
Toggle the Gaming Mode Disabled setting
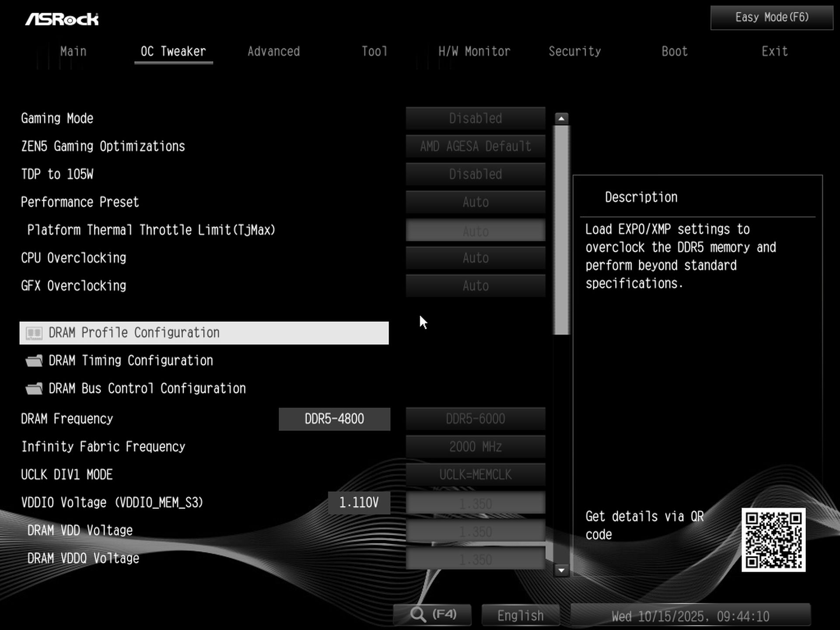pos(475,118)
